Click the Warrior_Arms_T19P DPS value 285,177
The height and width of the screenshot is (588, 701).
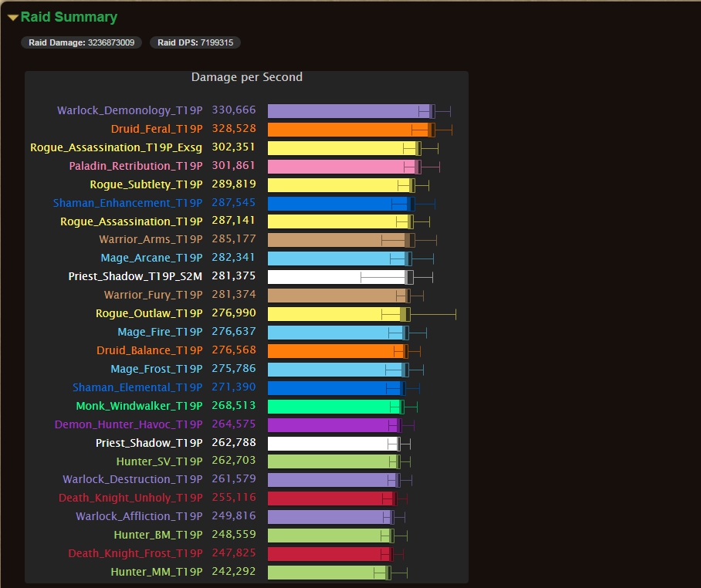click(234, 239)
